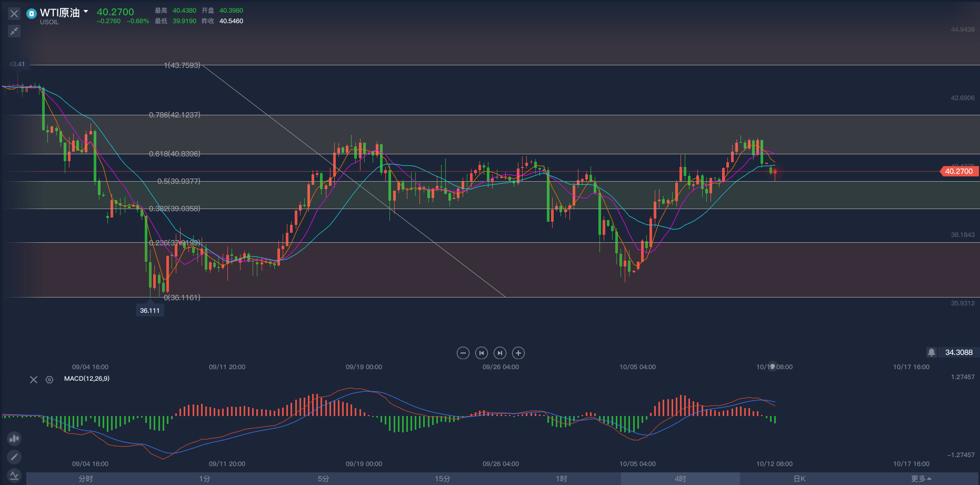980x485 pixels.
Task: Jump to the previous chart position
Action: pos(482,353)
